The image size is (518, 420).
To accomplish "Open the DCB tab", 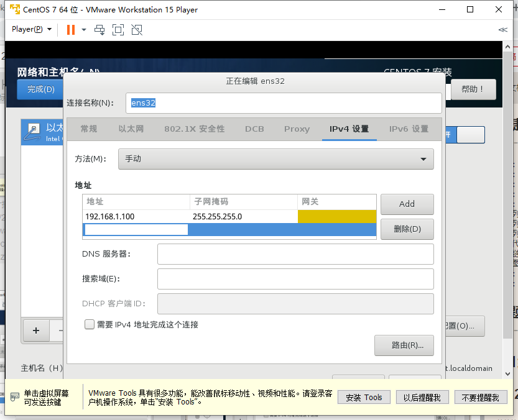I will [x=254, y=129].
